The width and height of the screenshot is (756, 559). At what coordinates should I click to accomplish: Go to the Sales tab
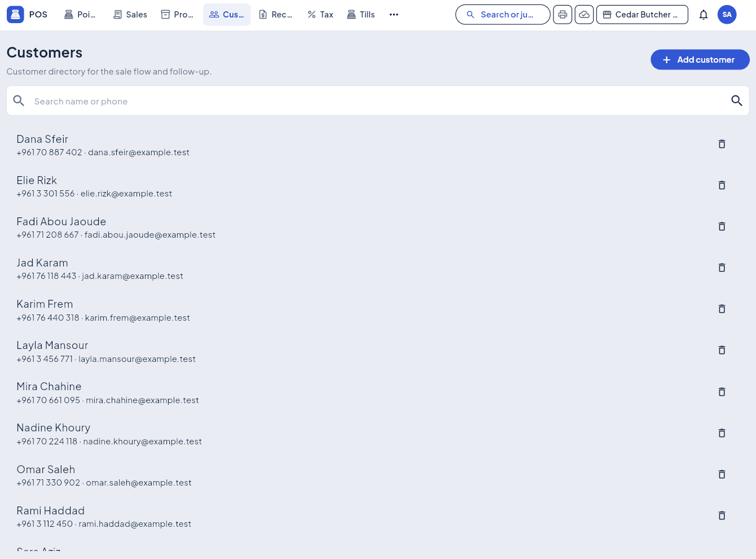[130, 15]
